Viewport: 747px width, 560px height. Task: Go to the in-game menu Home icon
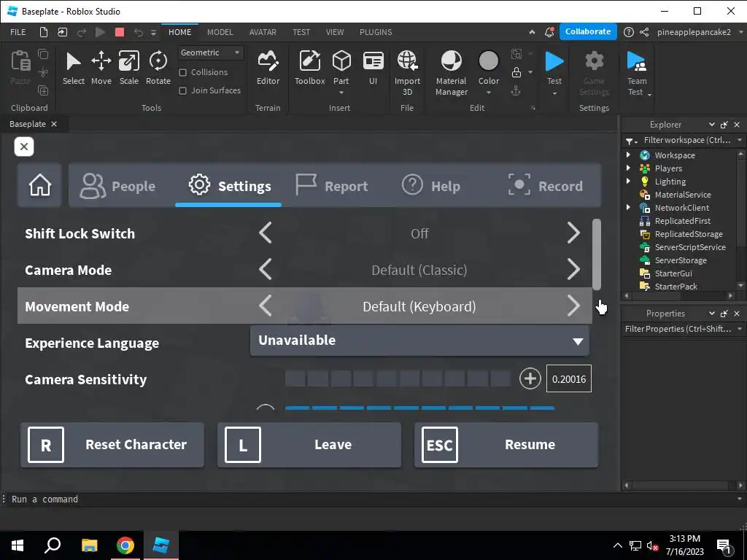pos(39,185)
